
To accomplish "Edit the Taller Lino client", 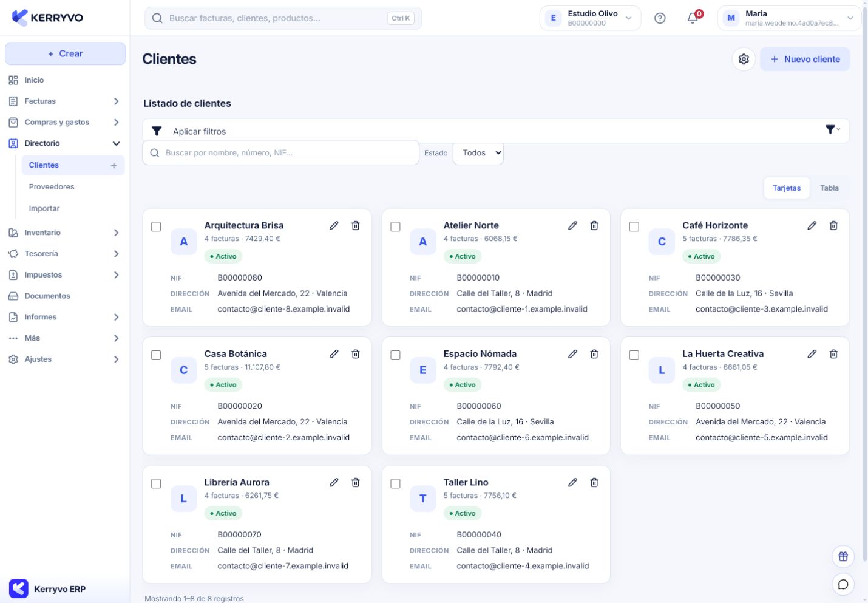I will pyautogui.click(x=572, y=482).
